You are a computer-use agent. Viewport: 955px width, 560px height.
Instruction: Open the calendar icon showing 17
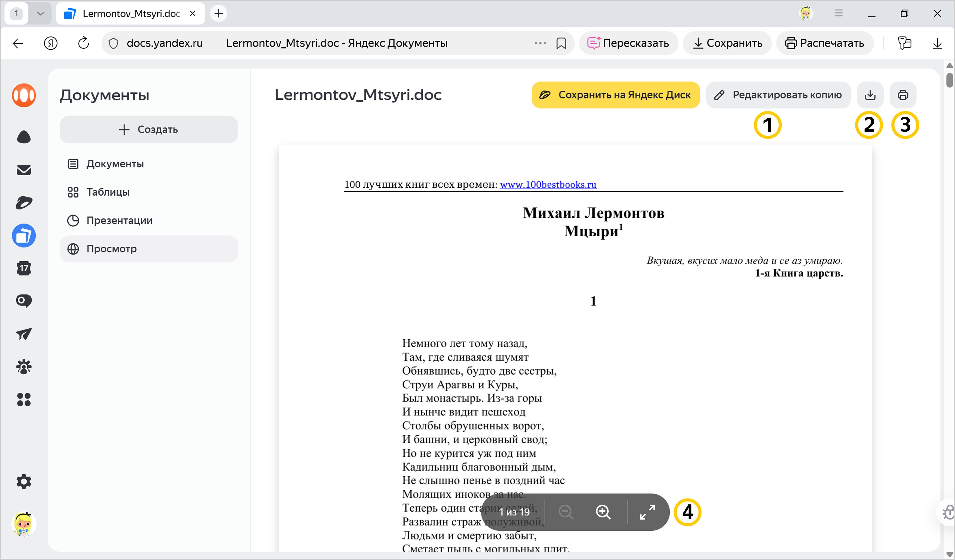click(24, 268)
